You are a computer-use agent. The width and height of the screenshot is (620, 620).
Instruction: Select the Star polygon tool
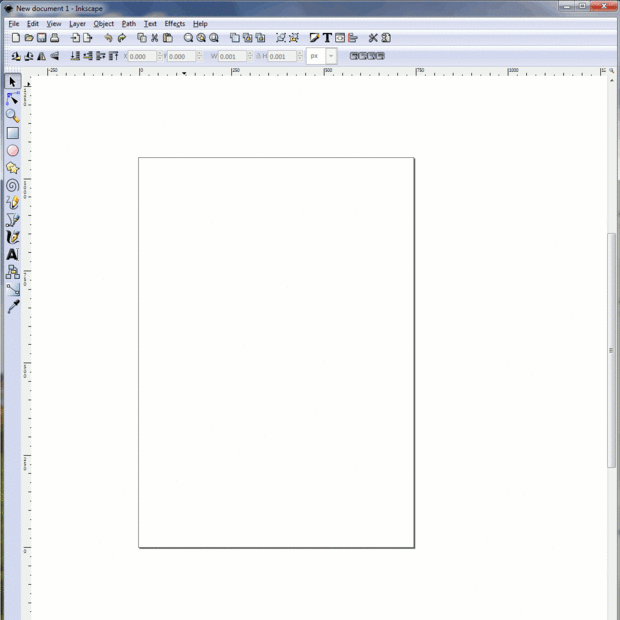pyautogui.click(x=13, y=168)
